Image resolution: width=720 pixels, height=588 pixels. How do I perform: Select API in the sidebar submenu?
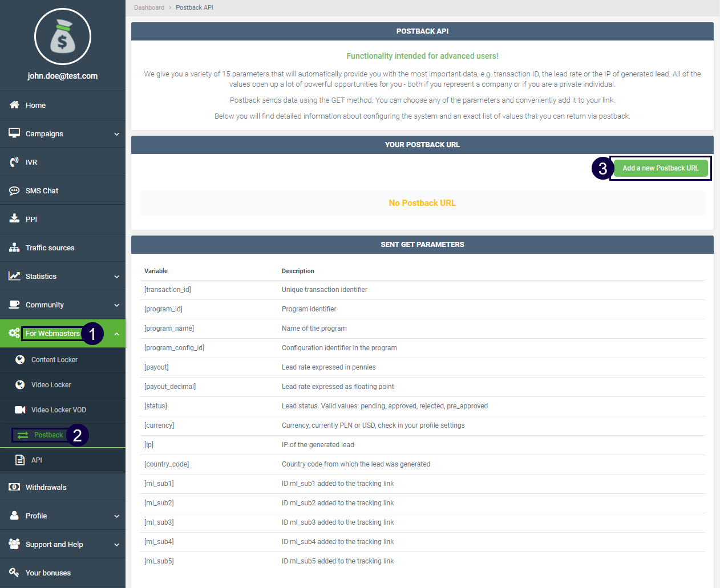point(37,460)
